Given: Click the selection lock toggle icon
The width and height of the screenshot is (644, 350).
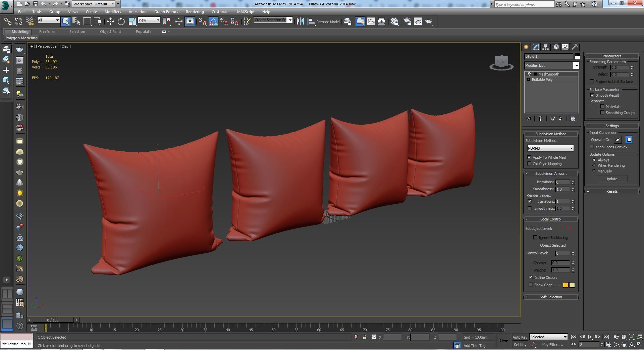Looking at the screenshot, I should click(365, 337).
